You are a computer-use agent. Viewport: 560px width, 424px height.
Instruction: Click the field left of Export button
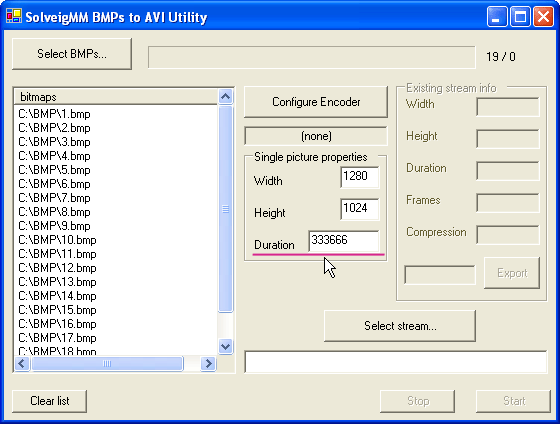pyautogui.click(x=440, y=275)
